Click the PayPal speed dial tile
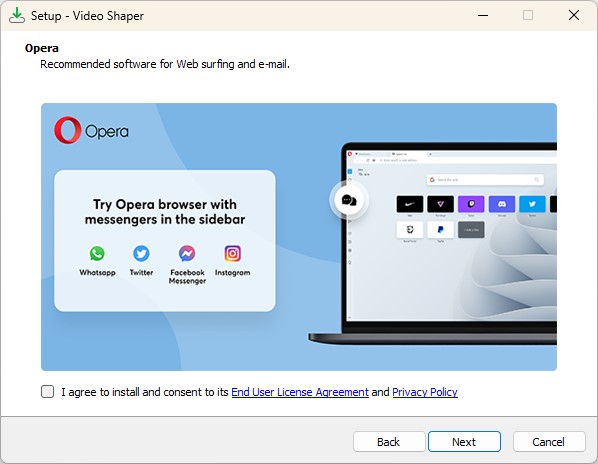This screenshot has height=464, width=598. 440,230
